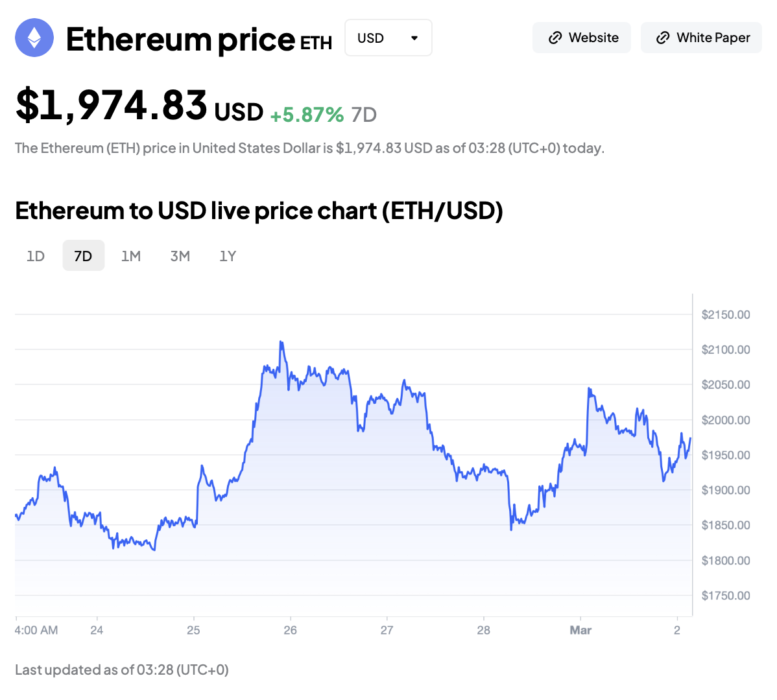Viewport: 777px width, 700px height.
Task: Click the chart's lowest point before 25
Action: [x=154, y=550]
